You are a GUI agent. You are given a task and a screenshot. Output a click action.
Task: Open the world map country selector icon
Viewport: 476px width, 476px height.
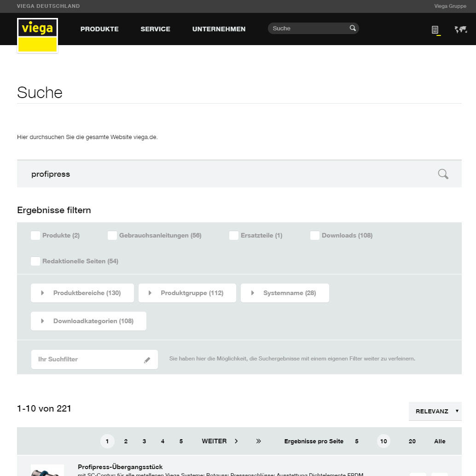460,29
